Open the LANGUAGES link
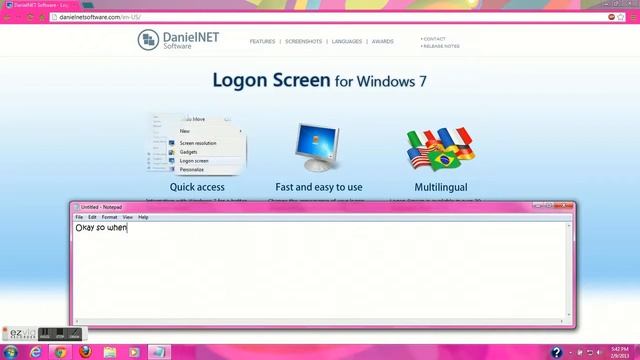This screenshot has width=640, height=360. coord(347,42)
